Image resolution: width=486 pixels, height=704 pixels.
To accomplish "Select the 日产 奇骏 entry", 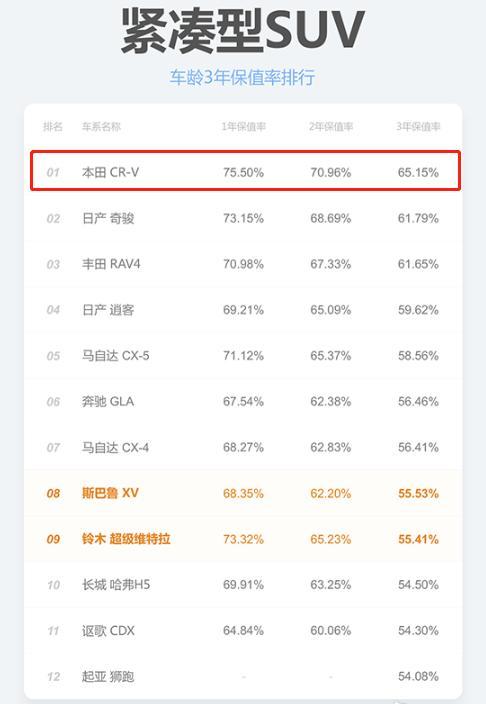I will click(108, 218).
